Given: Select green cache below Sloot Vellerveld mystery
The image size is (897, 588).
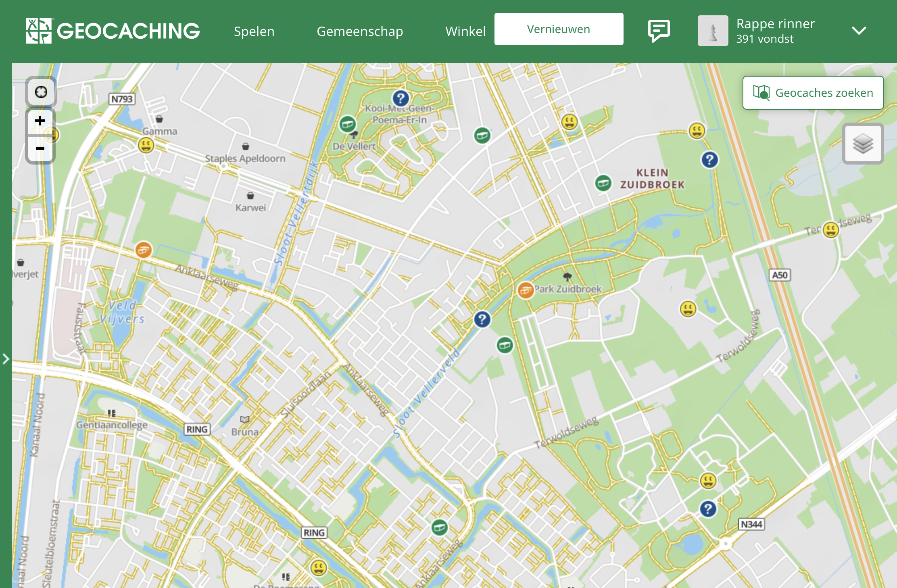Looking at the screenshot, I should click(505, 345).
